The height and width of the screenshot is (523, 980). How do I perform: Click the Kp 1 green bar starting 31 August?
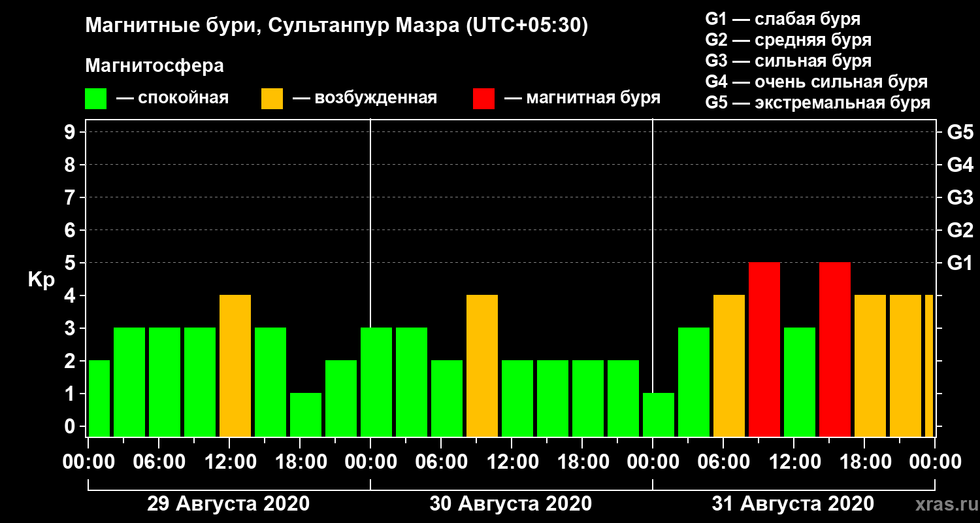[x=659, y=415]
